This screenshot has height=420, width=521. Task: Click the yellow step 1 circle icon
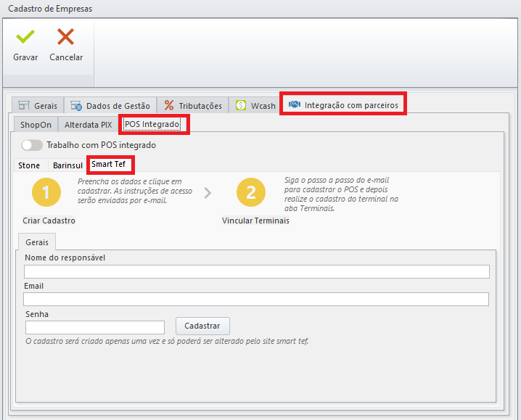(46, 192)
